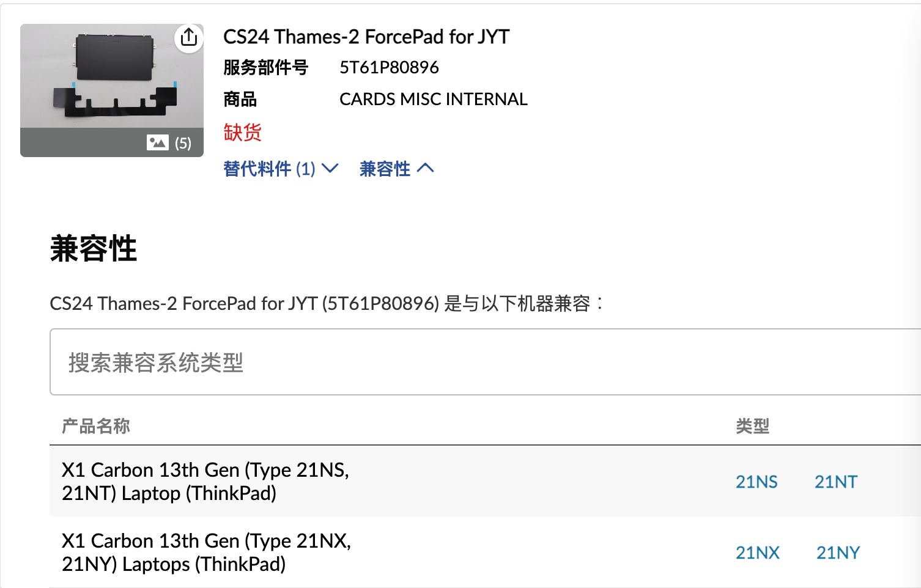Click the large 兼容性 section heading

click(94, 249)
